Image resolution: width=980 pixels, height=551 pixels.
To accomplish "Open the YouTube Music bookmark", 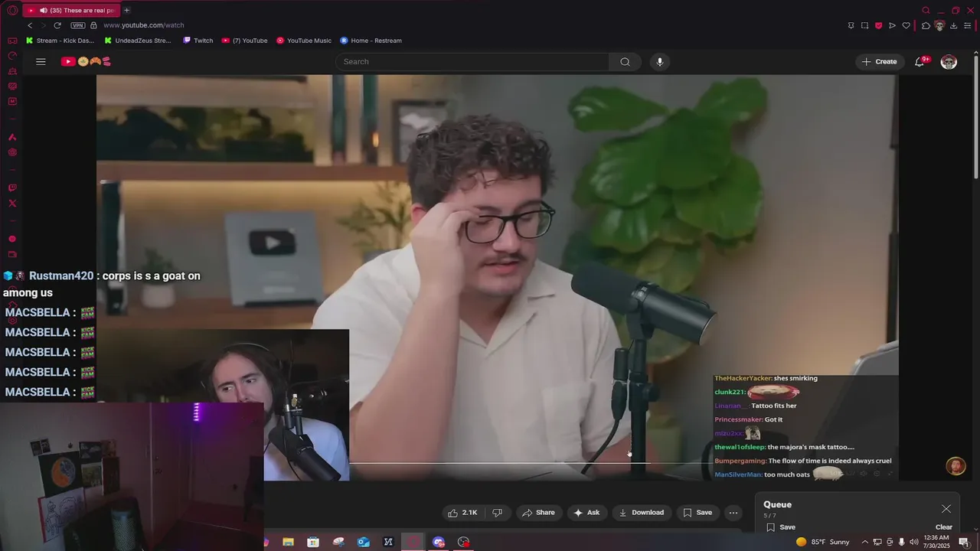I will pos(304,41).
